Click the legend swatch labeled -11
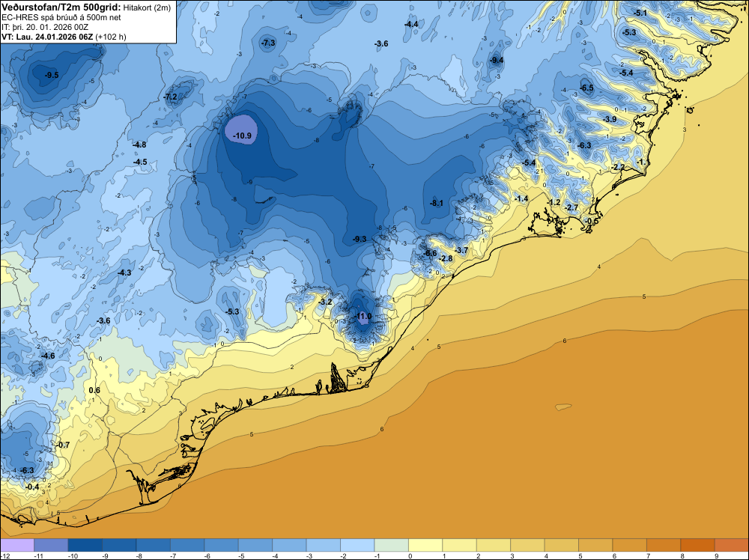This screenshot has width=749, height=560. pos(51,545)
